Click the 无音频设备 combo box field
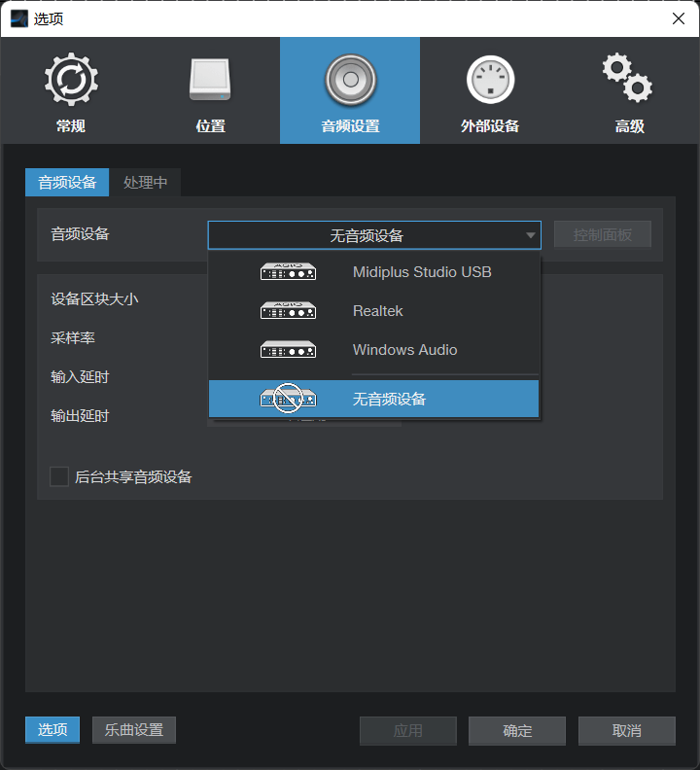The height and width of the screenshot is (770, 700). click(x=374, y=235)
